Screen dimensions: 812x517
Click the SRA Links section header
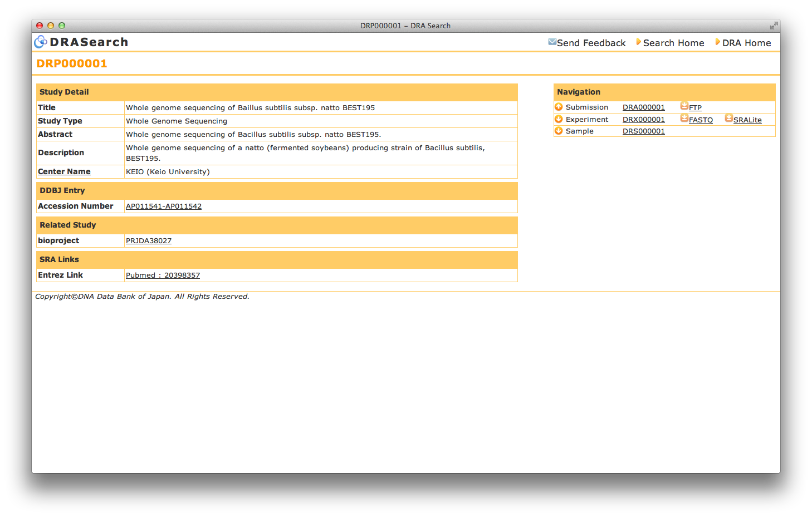(277, 259)
